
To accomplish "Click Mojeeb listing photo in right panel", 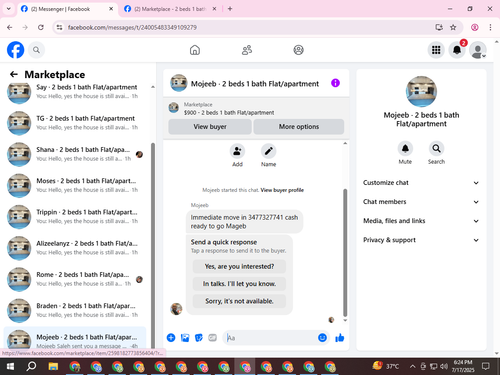I will click(421, 91).
